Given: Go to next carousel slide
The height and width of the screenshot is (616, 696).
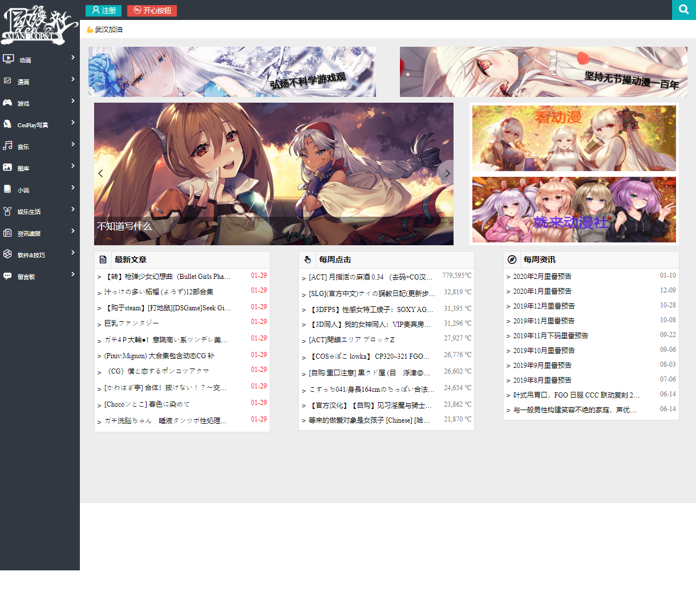Looking at the screenshot, I should pyautogui.click(x=447, y=173).
